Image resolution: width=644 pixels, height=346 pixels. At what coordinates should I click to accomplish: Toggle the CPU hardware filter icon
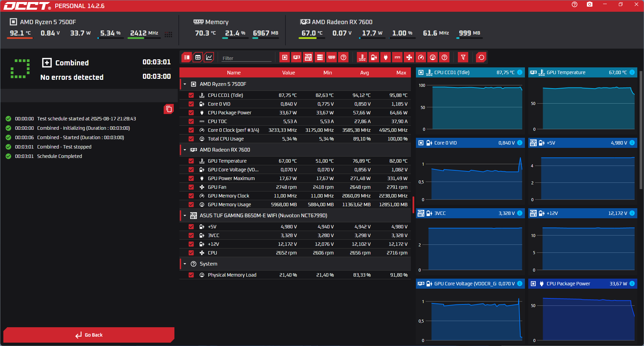(x=285, y=57)
